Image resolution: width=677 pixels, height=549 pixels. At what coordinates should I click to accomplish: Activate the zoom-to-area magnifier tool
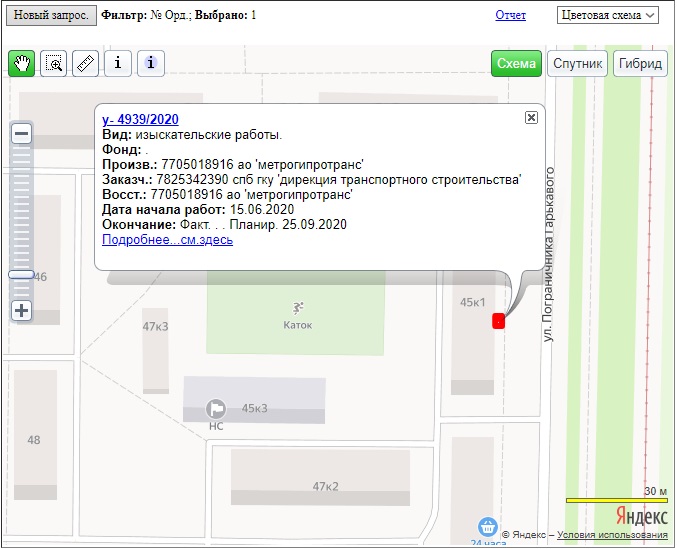click(x=55, y=63)
